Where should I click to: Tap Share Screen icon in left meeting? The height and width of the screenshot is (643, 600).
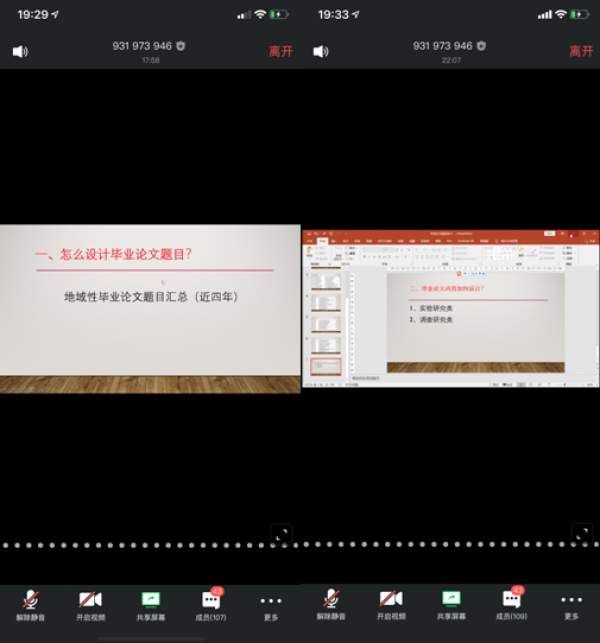150,601
